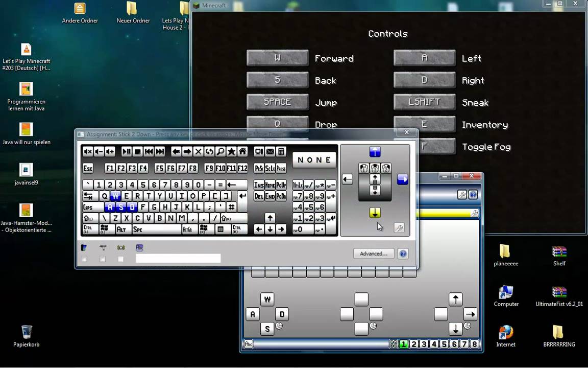Choose the browser forward key icon
The width and height of the screenshot is (588, 368).
point(187,152)
